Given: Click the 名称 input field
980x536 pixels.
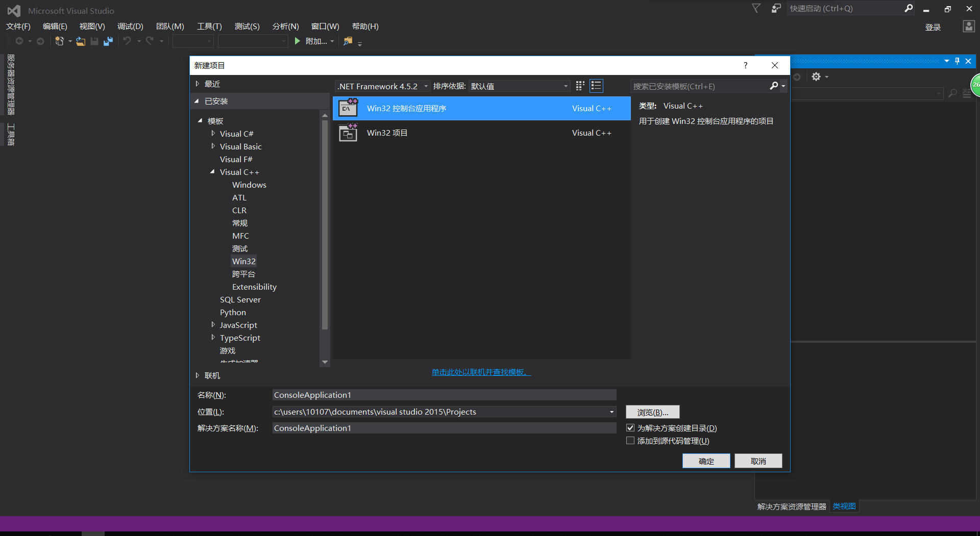Looking at the screenshot, I should coord(444,395).
